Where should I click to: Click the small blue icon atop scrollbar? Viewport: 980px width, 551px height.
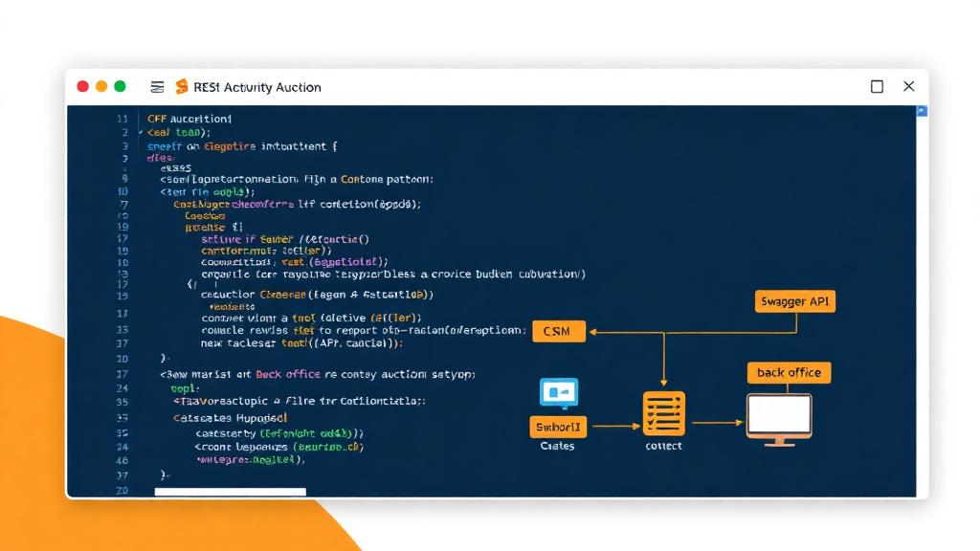click(x=922, y=111)
